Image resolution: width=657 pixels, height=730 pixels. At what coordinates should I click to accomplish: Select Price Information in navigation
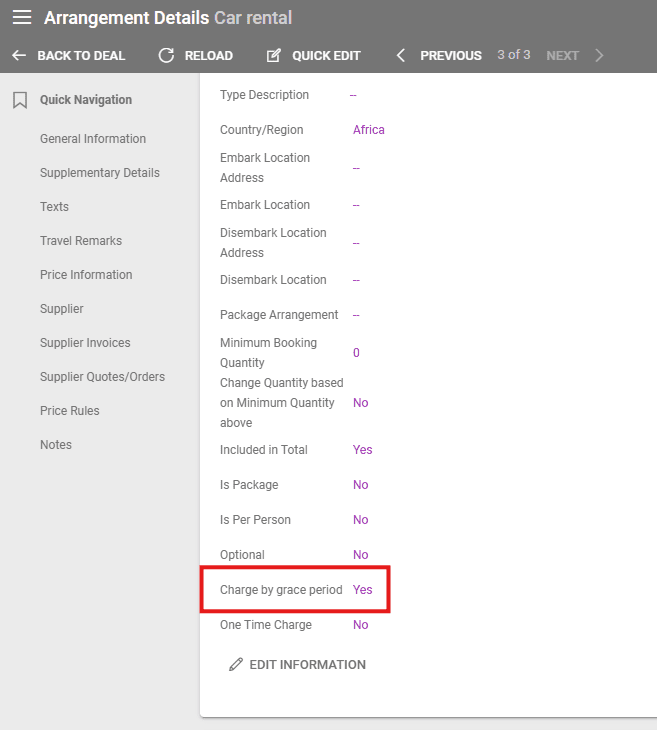point(86,275)
